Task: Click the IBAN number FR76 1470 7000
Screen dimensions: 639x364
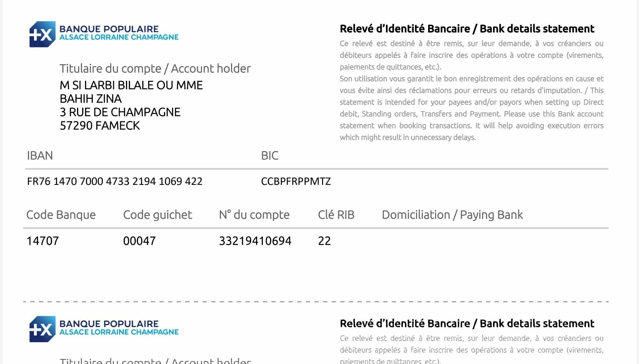Action: coord(115,181)
